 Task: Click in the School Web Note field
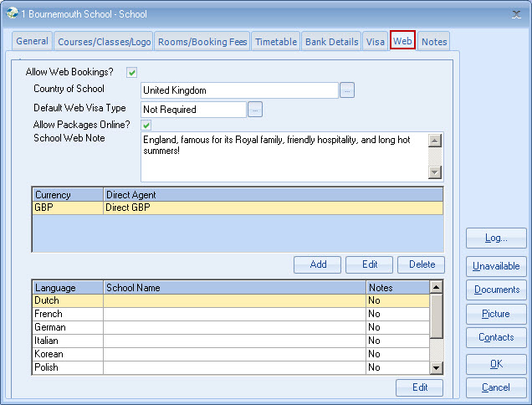[283, 156]
